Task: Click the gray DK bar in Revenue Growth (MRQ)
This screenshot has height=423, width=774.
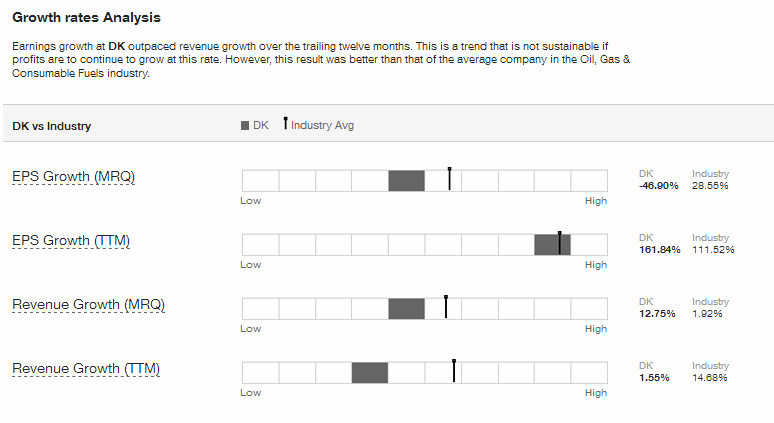Action: [x=406, y=308]
